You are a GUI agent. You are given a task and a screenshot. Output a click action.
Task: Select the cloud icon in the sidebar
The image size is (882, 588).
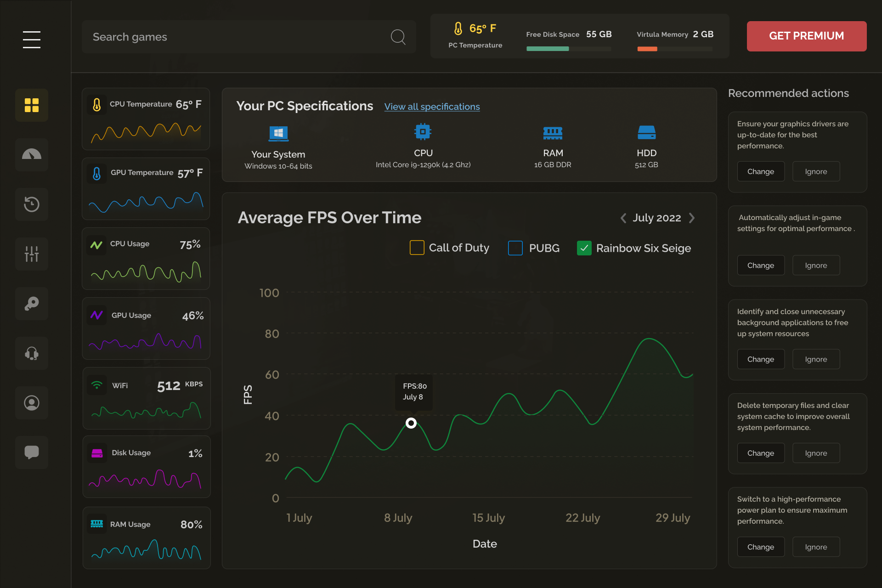click(31, 155)
